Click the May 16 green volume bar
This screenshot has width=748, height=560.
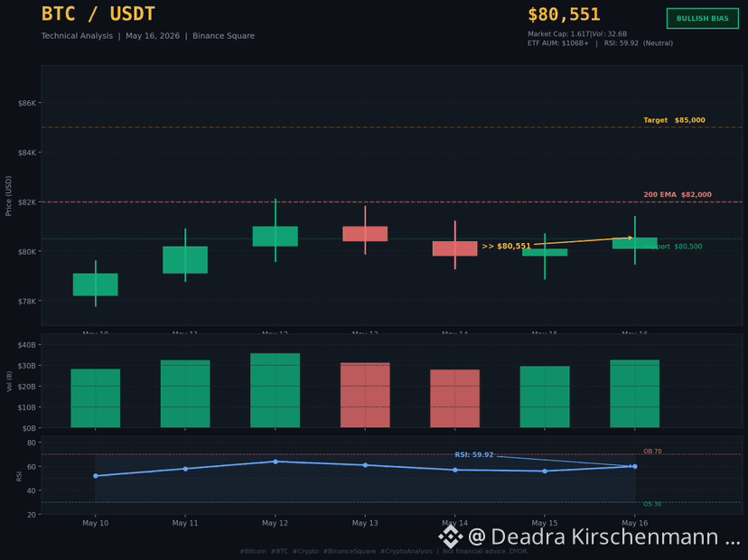pos(634,394)
